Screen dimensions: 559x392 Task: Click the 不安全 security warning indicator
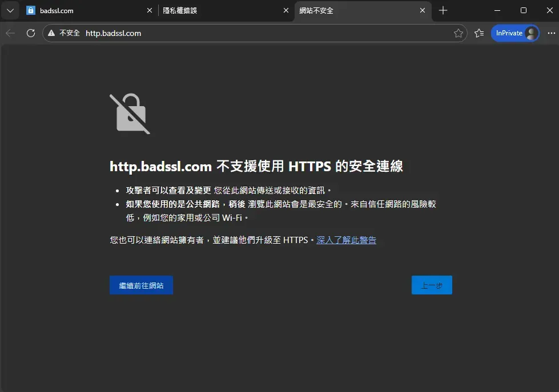point(64,33)
